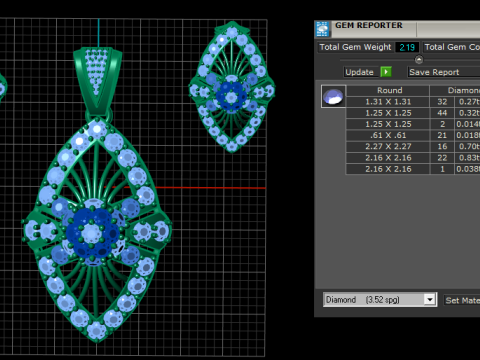
Task: Select the 2.16 X 2.16 row with 1 gem
Action: coord(413,169)
